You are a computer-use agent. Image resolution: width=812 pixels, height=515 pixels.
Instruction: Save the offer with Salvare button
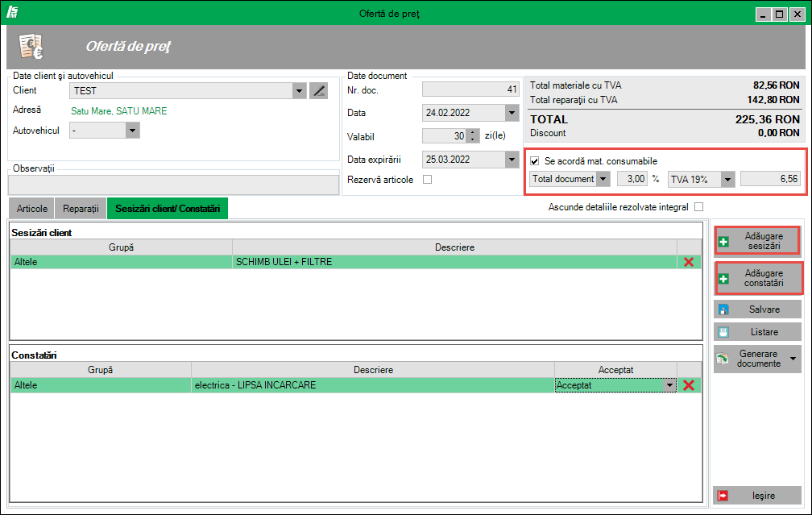757,309
